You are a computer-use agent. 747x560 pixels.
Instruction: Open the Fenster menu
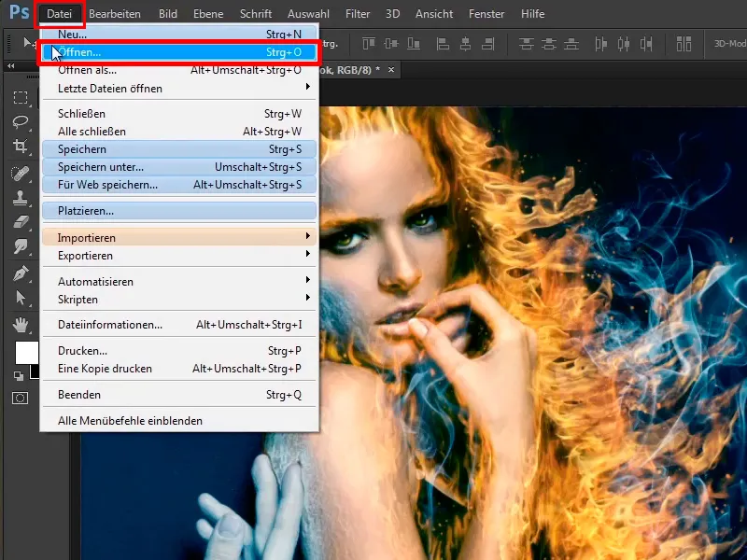pyautogui.click(x=486, y=14)
